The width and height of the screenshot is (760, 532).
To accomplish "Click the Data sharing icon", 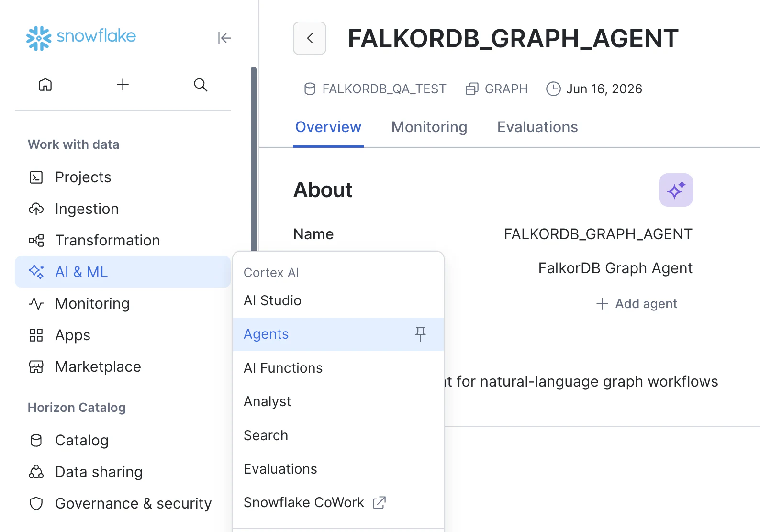I will click(x=36, y=472).
